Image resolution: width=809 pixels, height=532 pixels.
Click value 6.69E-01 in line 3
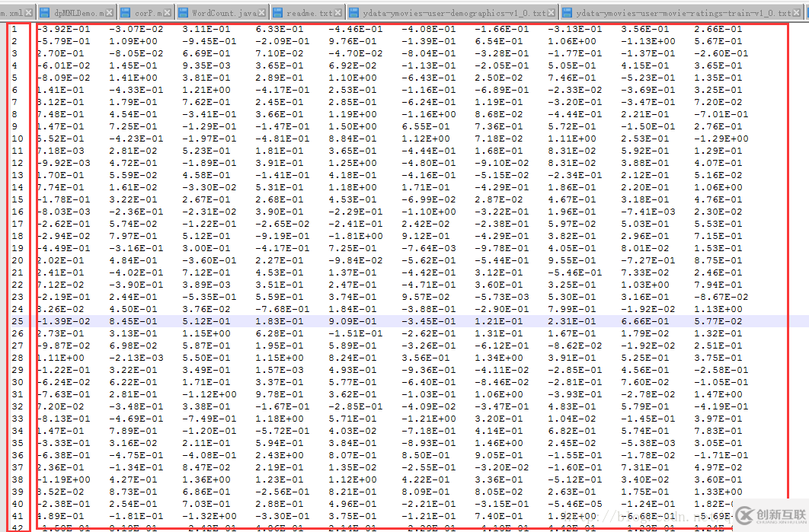pos(206,53)
